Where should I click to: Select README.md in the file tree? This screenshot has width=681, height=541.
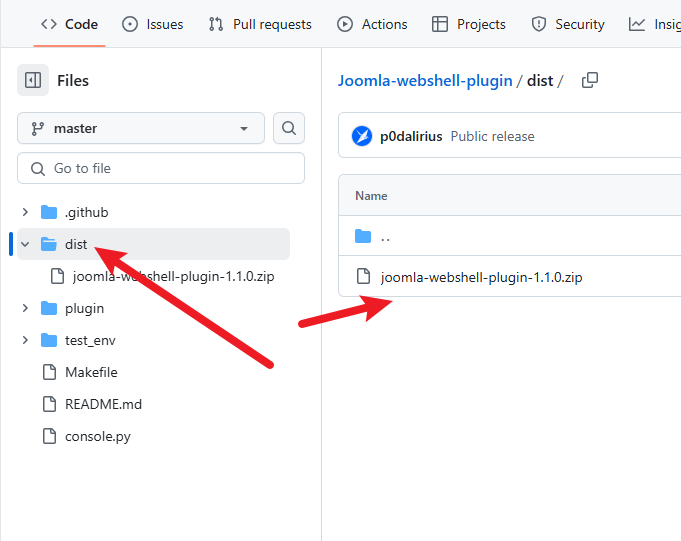point(103,404)
